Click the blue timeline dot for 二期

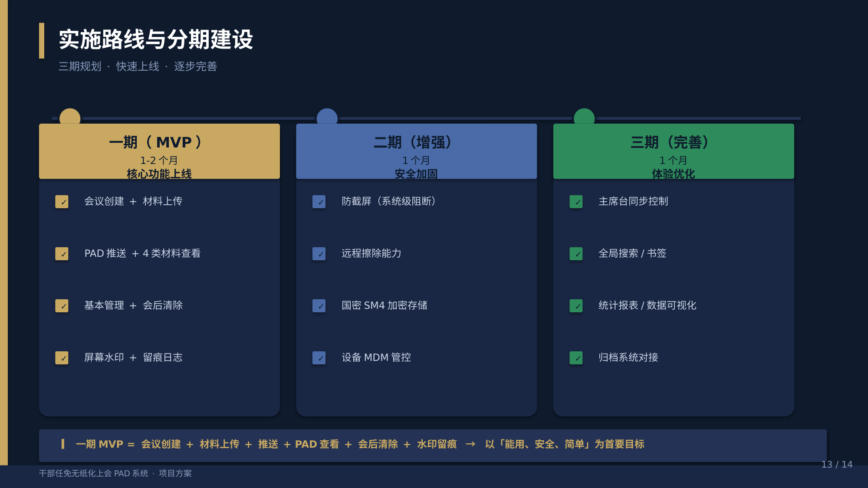click(x=327, y=117)
